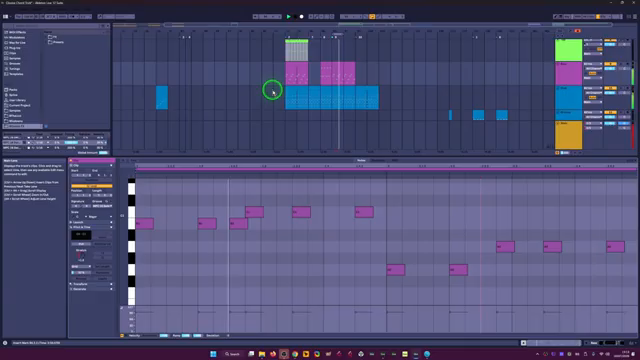This screenshot has height=360, width=640.
Task: Click the green Play button in transport
Action: 289,17
